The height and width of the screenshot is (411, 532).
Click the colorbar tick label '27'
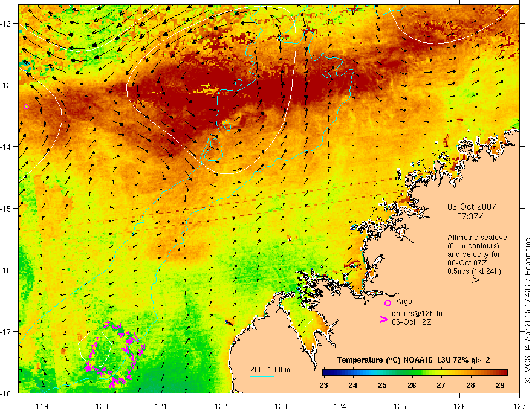[441, 385]
